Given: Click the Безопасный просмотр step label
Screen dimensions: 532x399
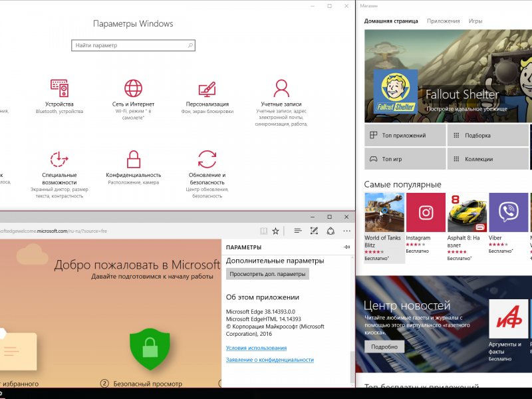Looking at the screenshot, I should click(x=148, y=384).
